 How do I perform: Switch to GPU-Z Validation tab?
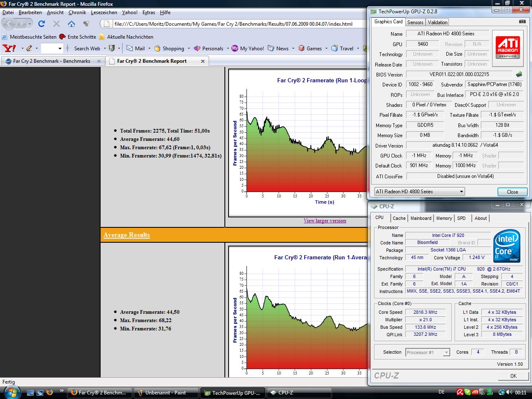pos(438,22)
